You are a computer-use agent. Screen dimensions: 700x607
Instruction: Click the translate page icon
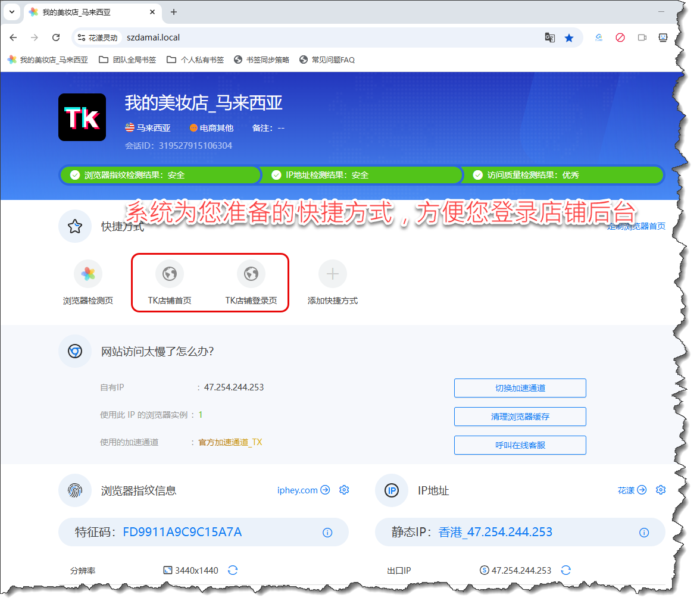549,37
